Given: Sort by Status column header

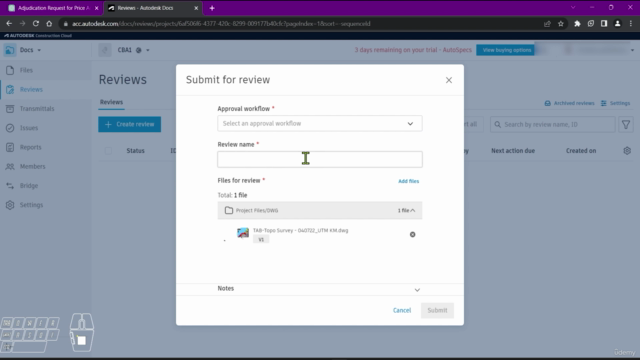Looking at the screenshot, I should click(x=136, y=151).
